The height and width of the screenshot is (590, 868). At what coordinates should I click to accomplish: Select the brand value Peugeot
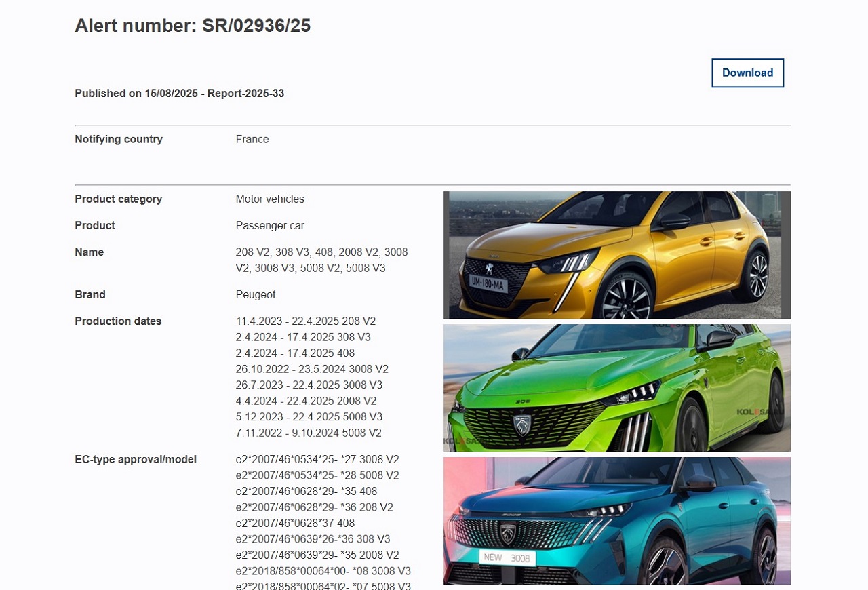coord(256,295)
